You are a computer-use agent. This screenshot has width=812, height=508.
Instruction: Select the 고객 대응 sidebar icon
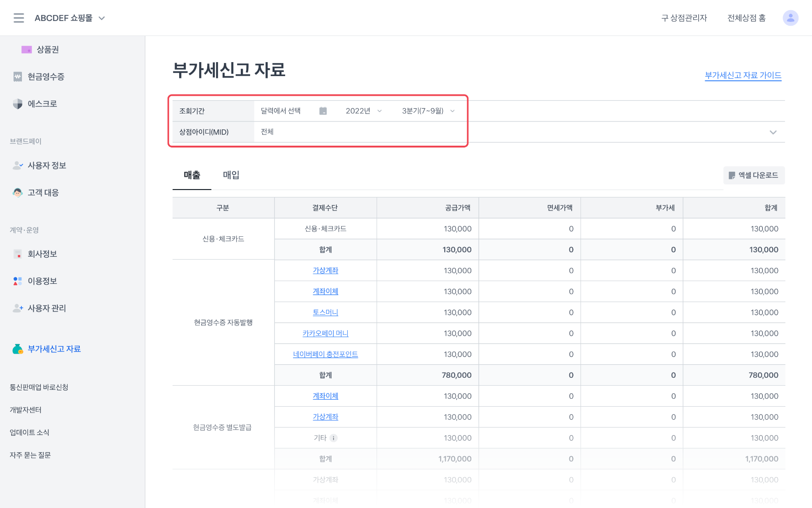point(18,192)
